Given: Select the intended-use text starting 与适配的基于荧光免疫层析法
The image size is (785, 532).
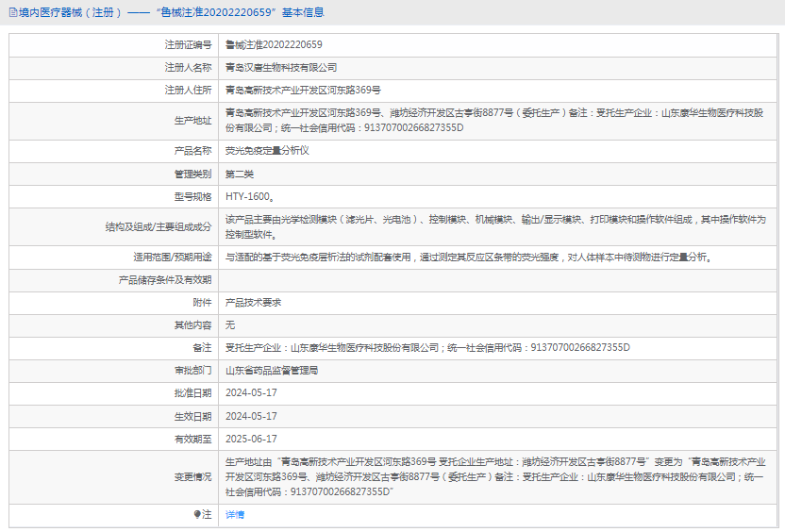Looking at the screenshot, I should 469,258.
